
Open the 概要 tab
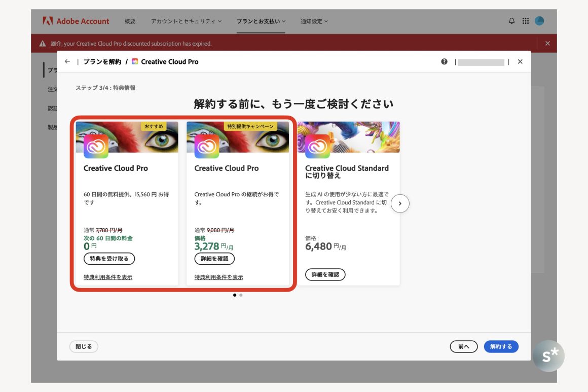[130, 21]
